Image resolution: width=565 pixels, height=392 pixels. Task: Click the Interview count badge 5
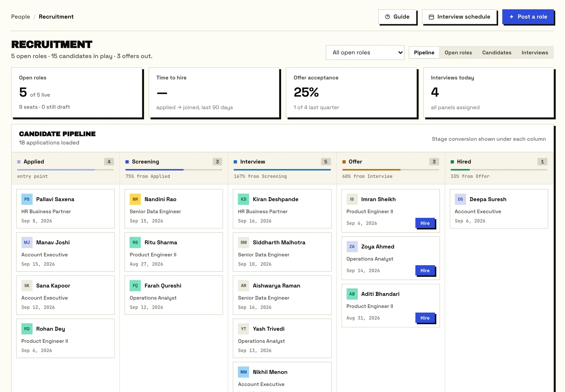(326, 162)
